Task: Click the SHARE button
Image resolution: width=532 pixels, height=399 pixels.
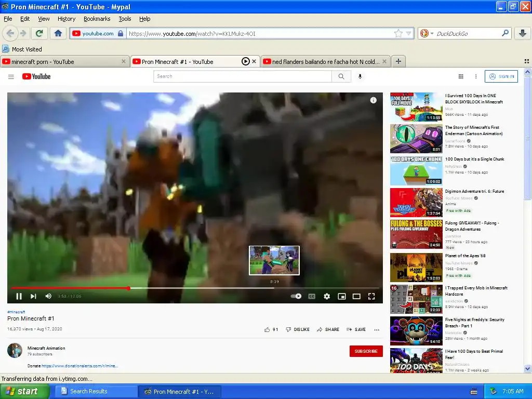Action: (328, 329)
